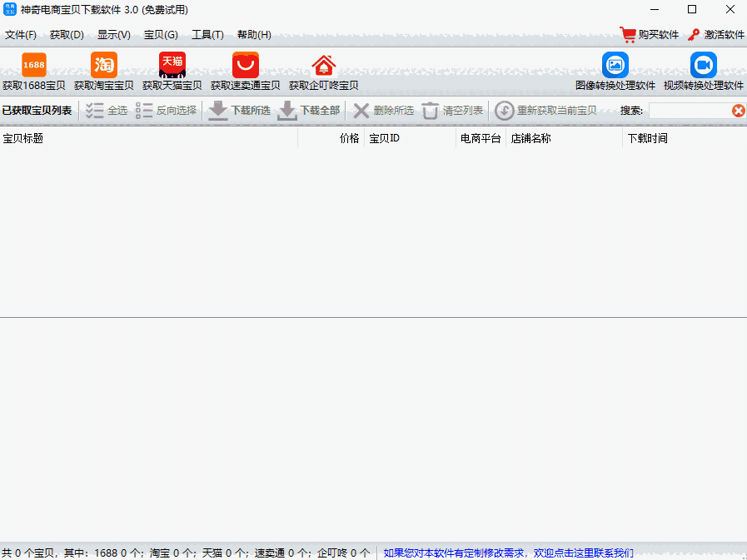Maximize the application window

tap(692, 9)
